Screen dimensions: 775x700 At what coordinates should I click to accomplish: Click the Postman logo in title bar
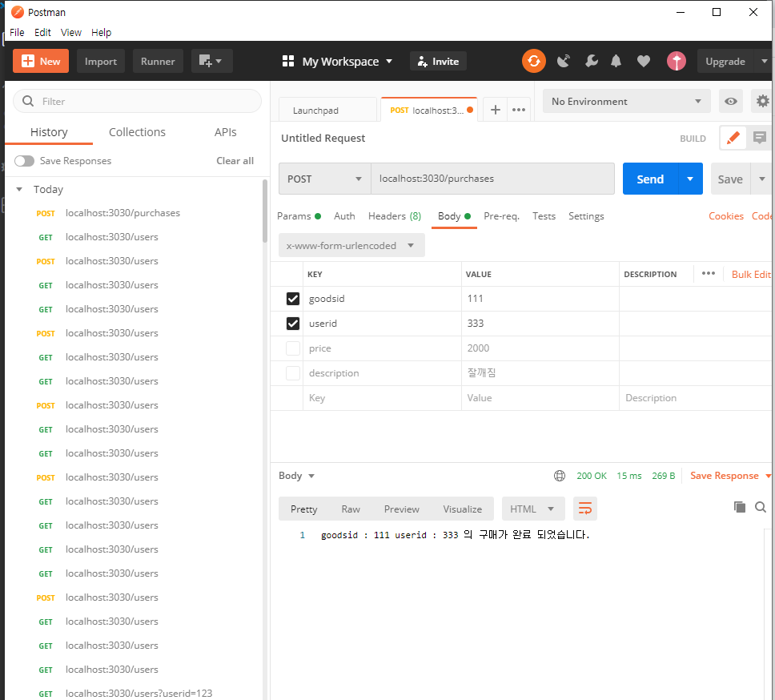(18, 12)
